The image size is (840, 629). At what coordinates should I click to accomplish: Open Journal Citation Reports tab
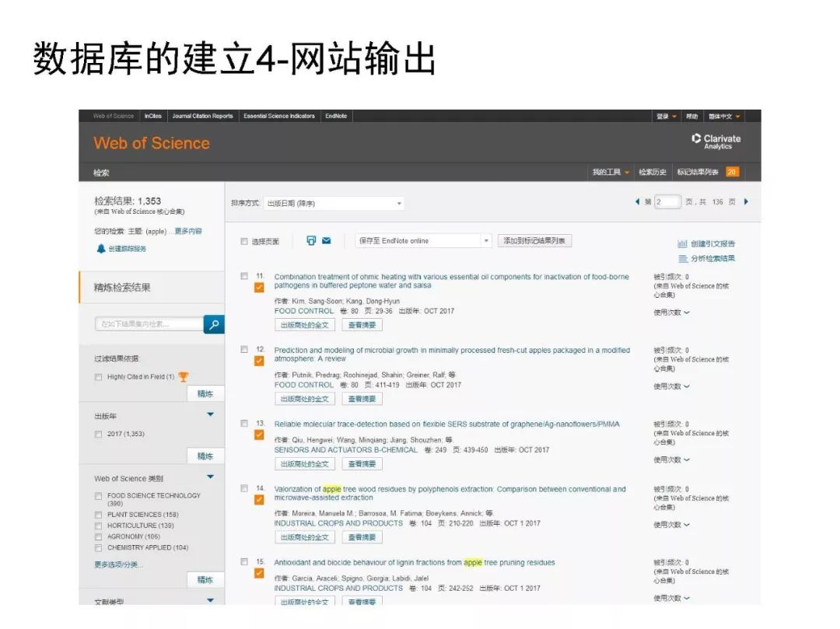202,116
